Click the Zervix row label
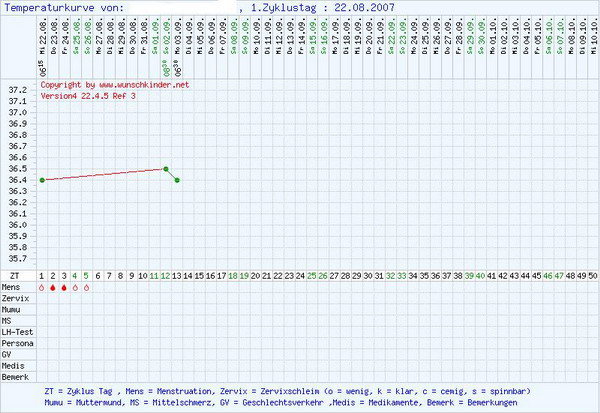600x413 pixels. click(15, 298)
